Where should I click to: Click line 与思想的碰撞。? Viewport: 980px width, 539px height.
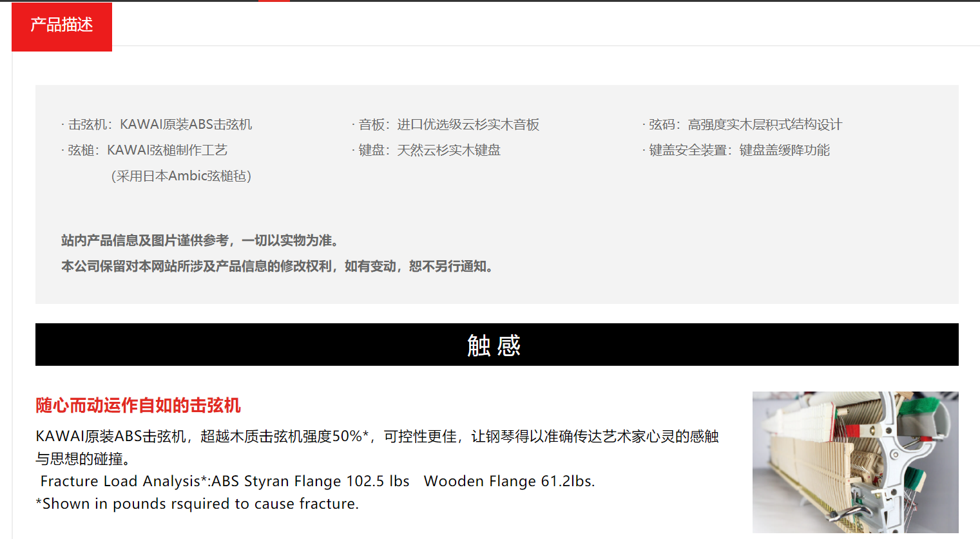click(83, 459)
